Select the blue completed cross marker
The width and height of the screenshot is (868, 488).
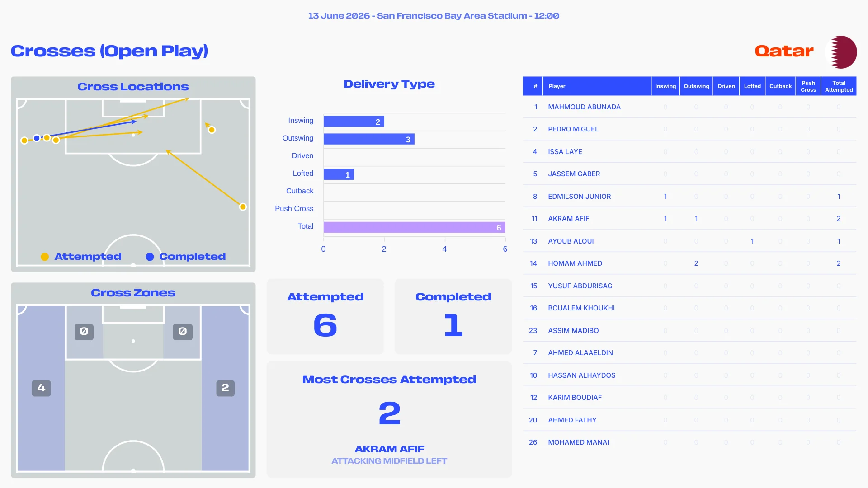point(37,138)
